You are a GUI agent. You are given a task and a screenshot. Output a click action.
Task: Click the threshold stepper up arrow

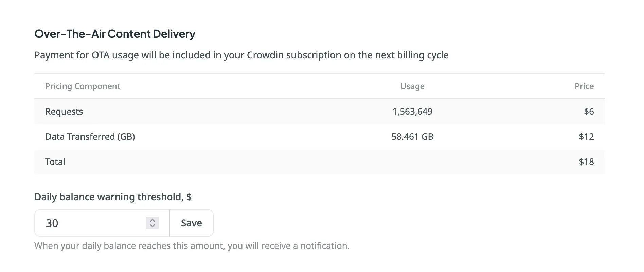click(152, 221)
